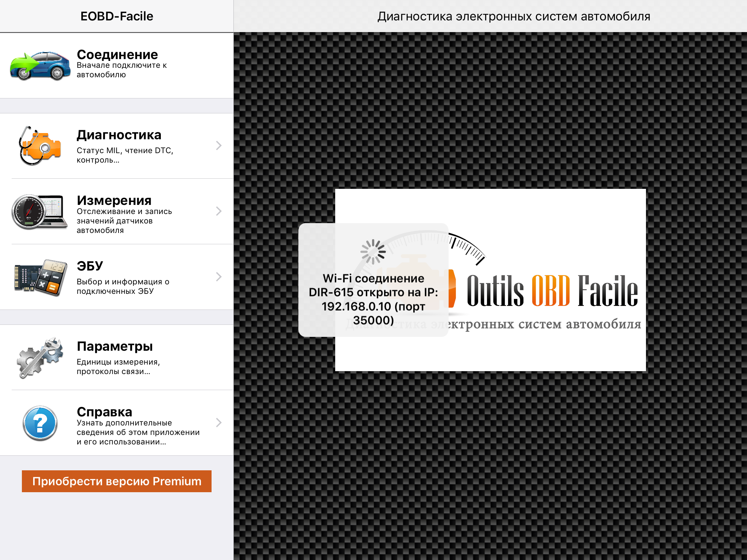747x560 pixels.
Task: Open the Диагностика menu title
Action: (119, 135)
